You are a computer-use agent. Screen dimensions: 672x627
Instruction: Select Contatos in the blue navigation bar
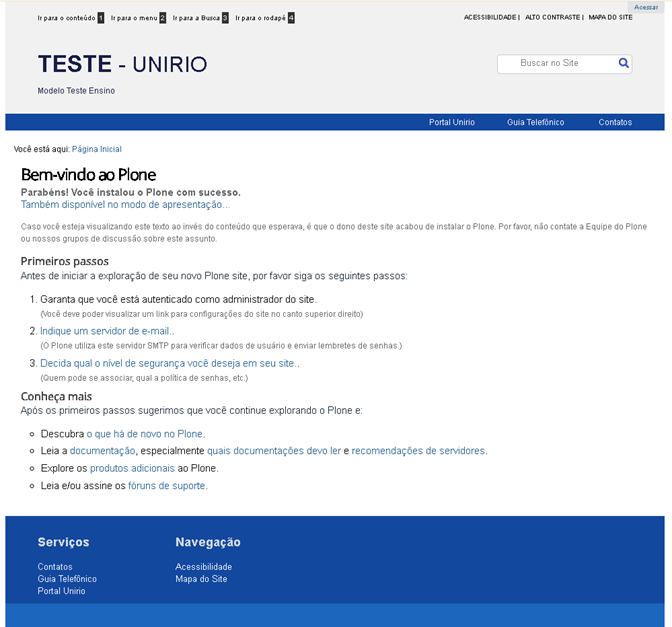click(x=615, y=122)
